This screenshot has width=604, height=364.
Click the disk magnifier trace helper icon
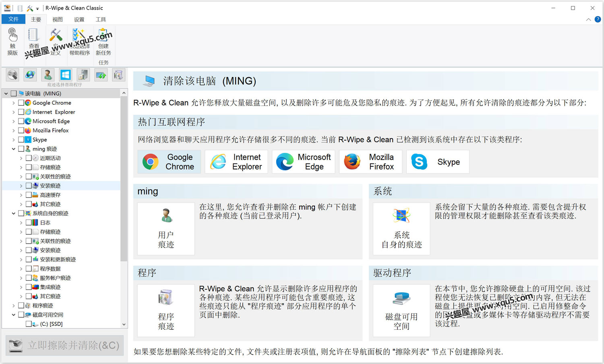[x=12, y=75]
